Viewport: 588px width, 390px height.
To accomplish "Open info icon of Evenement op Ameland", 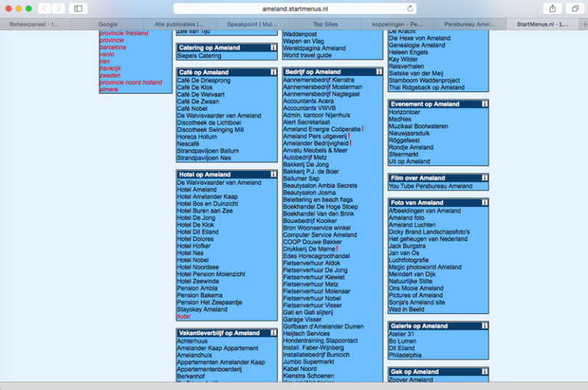I will tap(485, 104).
